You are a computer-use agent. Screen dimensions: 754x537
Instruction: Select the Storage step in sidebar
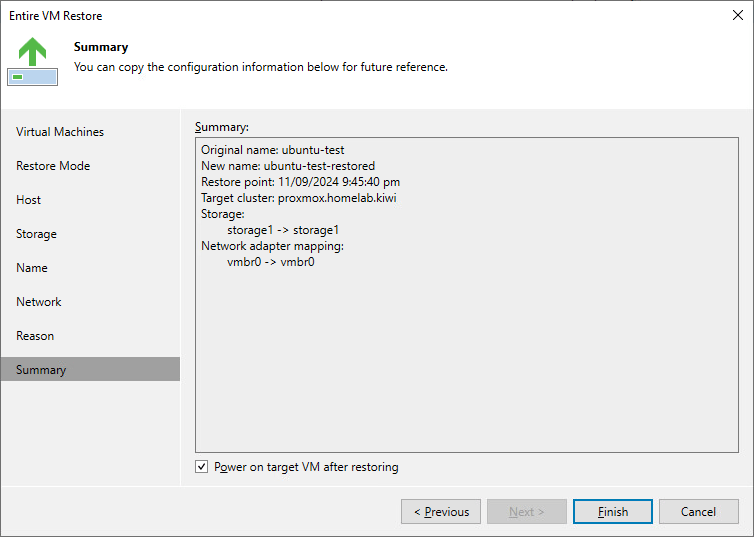(x=37, y=234)
